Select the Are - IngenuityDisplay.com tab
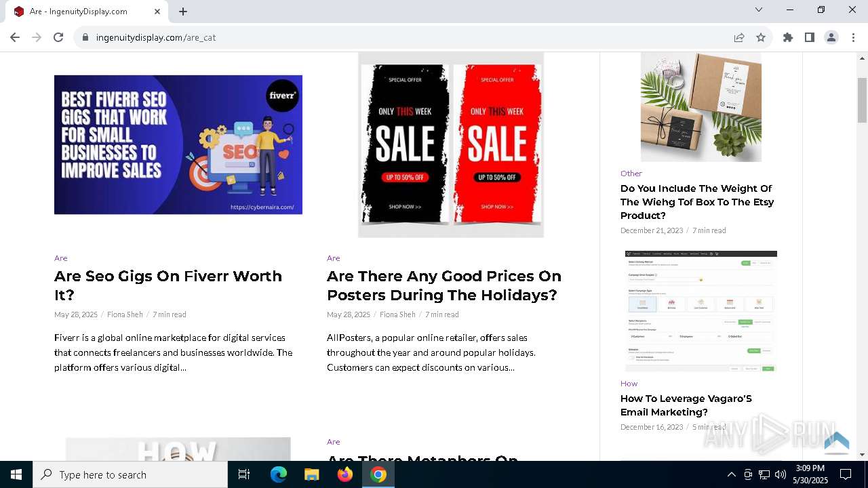 (86, 12)
